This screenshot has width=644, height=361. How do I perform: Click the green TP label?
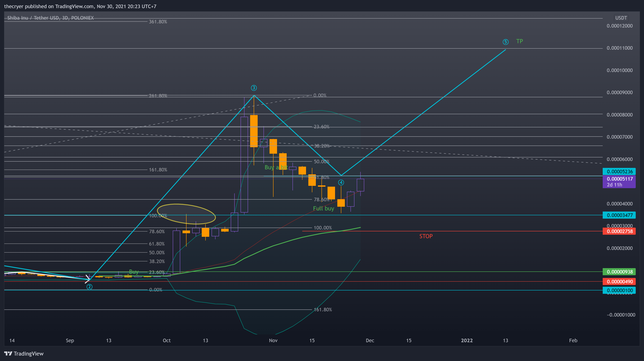519,41
